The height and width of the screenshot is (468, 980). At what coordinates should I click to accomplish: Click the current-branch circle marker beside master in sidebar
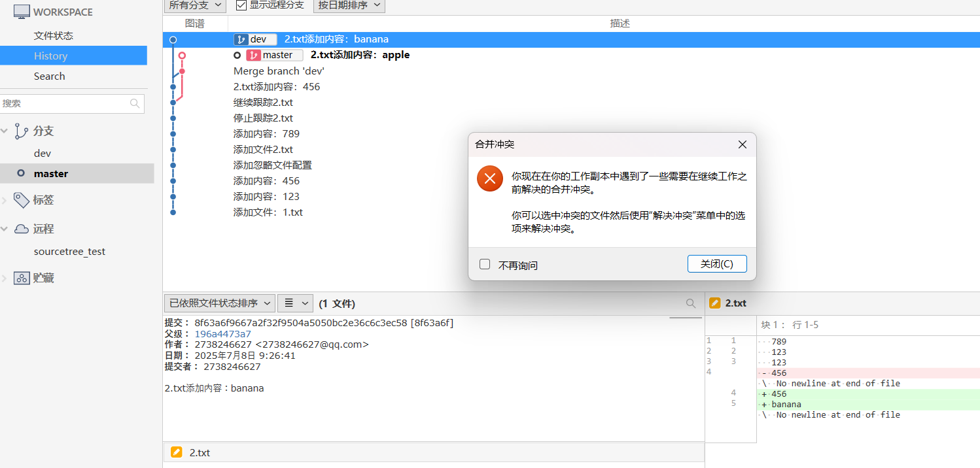pyautogui.click(x=21, y=173)
